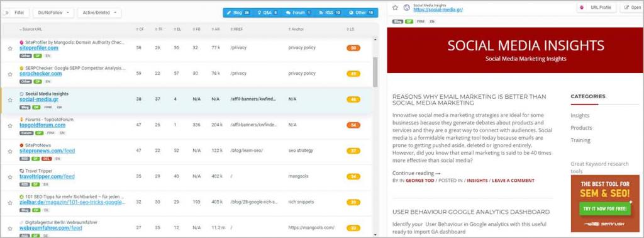The image size is (644, 238).
Task: Open social-media.gr link in table
Action: [38, 99]
